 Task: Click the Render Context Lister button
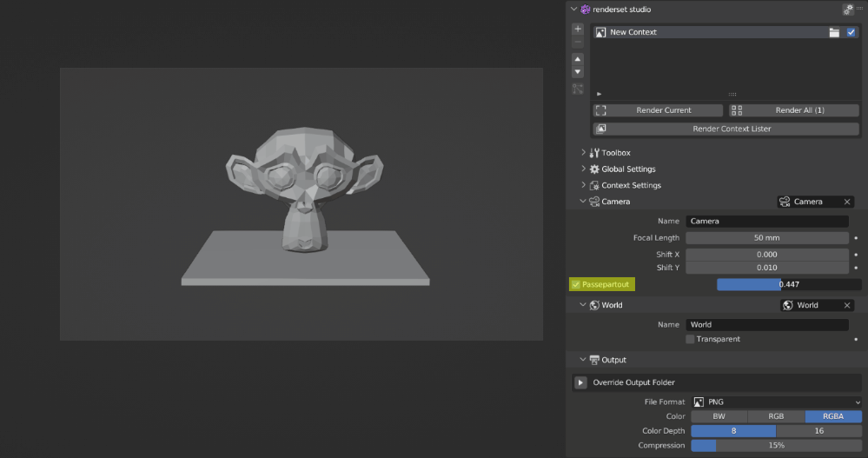726,129
